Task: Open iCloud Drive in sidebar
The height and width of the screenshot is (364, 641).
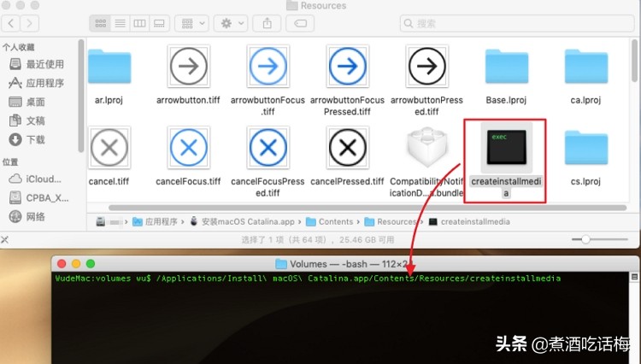Action: pyautogui.click(x=36, y=179)
